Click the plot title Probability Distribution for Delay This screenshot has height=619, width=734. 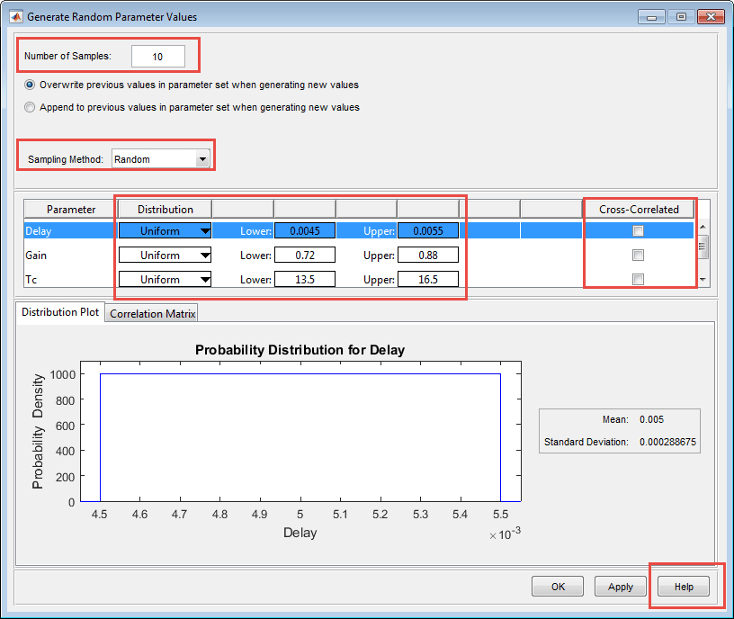(x=300, y=350)
